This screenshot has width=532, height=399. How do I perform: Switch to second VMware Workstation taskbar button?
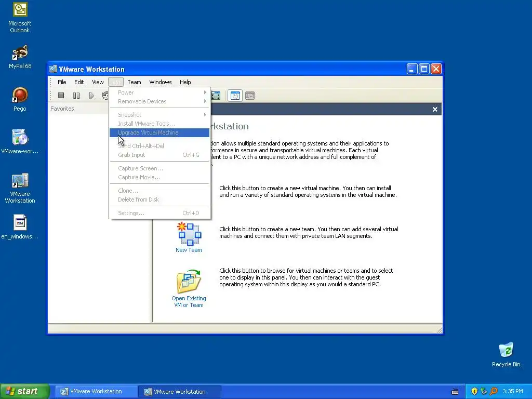[180, 392]
